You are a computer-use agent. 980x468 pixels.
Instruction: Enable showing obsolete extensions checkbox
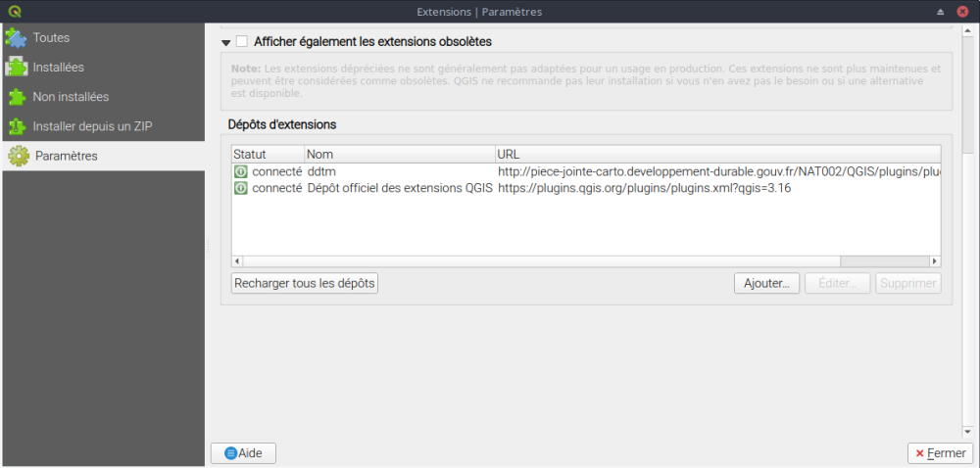click(242, 42)
